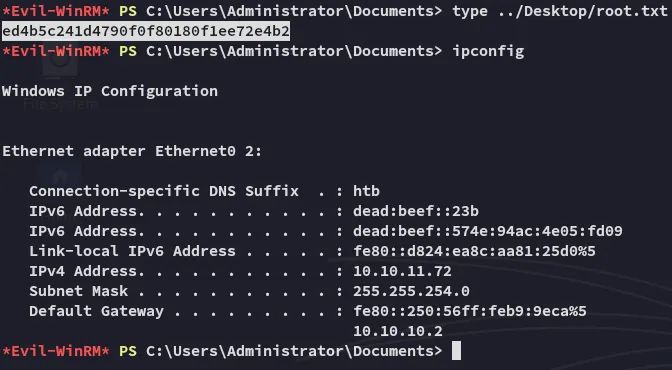The width and height of the screenshot is (672, 370).
Task: Click the IPv6 address dead:beef::23b
Action: [x=416, y=211]
